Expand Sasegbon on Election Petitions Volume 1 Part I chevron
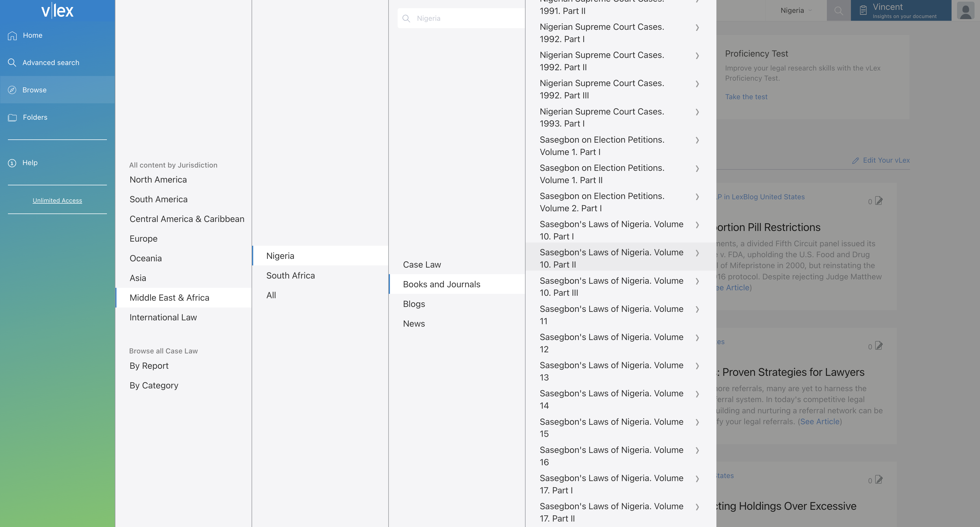The height and width of the screenshot is (527, 980). [697, 140]
